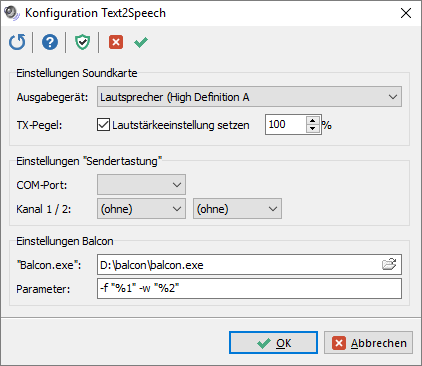Click the Parameter text field
This screenshot has height=366, width=422.
click(249, 288)
